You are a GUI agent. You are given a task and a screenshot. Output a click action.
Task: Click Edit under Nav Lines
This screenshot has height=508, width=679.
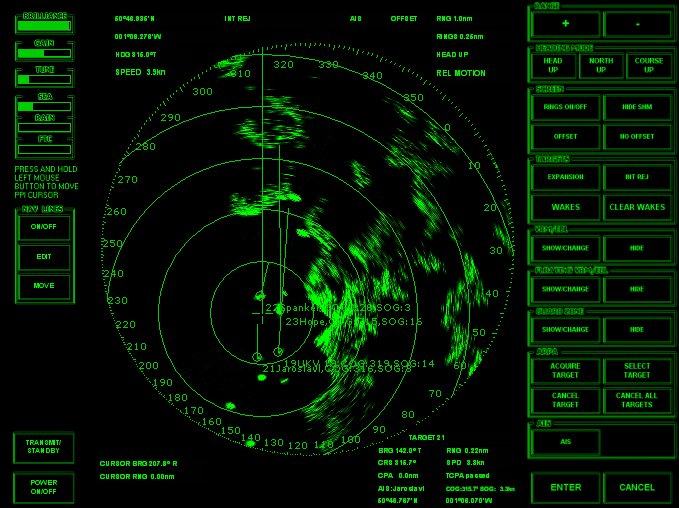[x=44, y=257]
